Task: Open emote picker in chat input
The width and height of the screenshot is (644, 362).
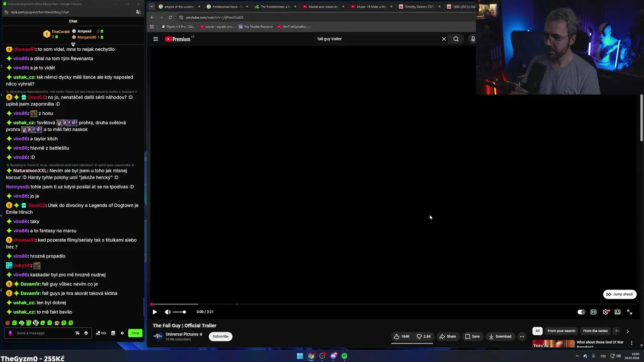Action: [x=86, y=333]
